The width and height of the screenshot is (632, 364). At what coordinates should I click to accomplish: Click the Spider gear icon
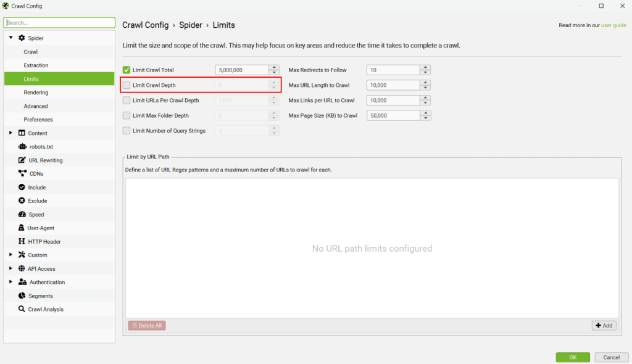click(22, 38)
